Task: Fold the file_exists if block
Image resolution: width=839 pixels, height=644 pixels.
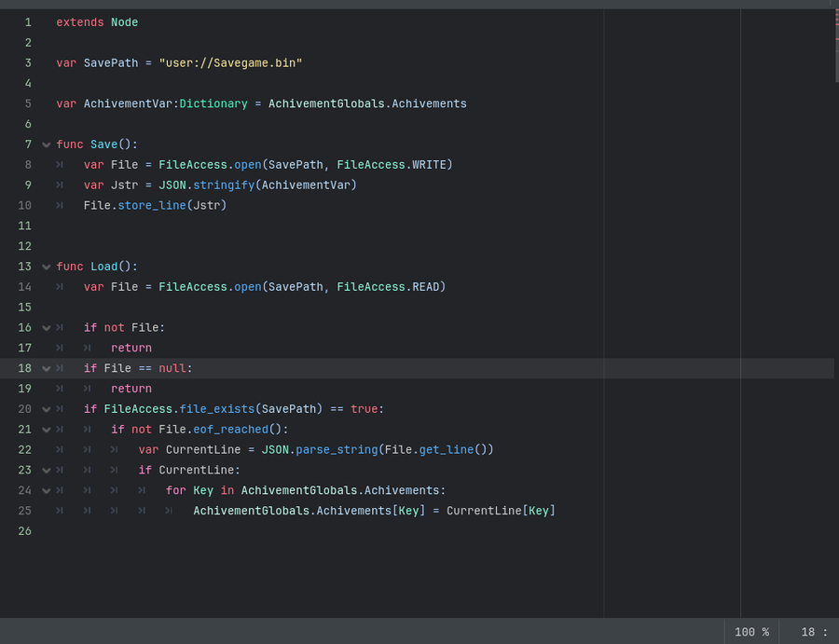Action: [x=46, y=409]
